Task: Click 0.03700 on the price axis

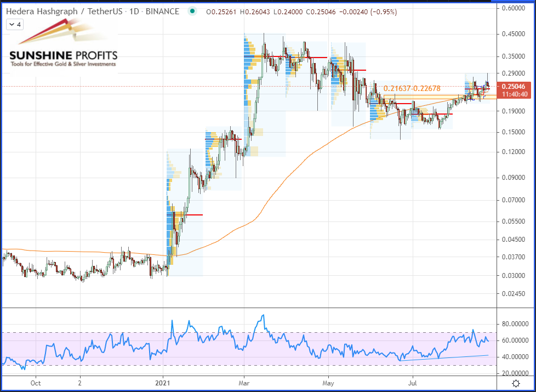Action: tap(514, 257)
